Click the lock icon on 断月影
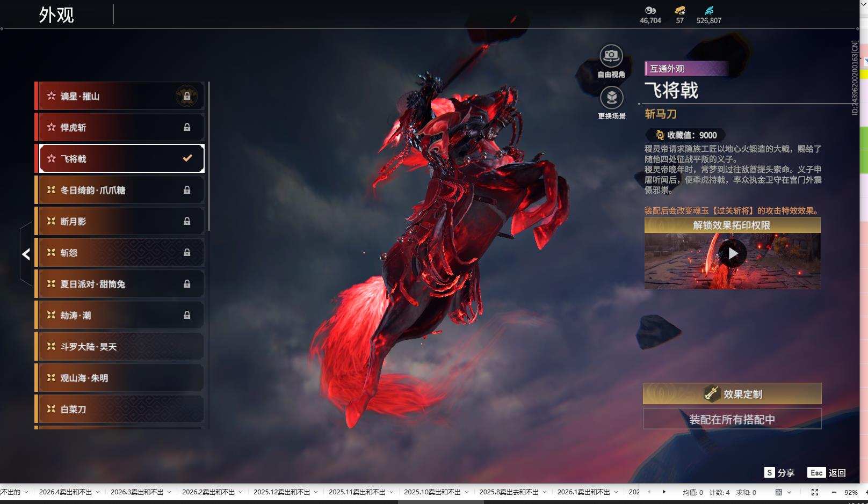Viewport: 868px width, 504px height. point(187,221)
